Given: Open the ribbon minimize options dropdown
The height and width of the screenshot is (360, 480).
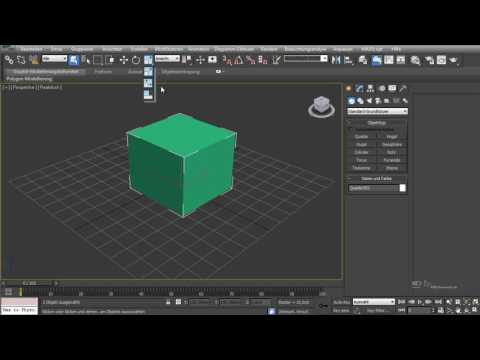Looking at the screenshot, I should tap(219, 71).
